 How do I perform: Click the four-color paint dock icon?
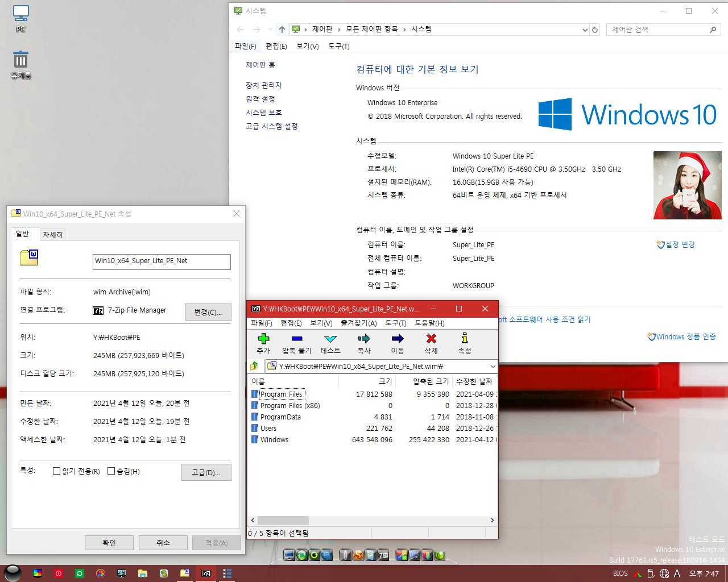coord(402,555)
